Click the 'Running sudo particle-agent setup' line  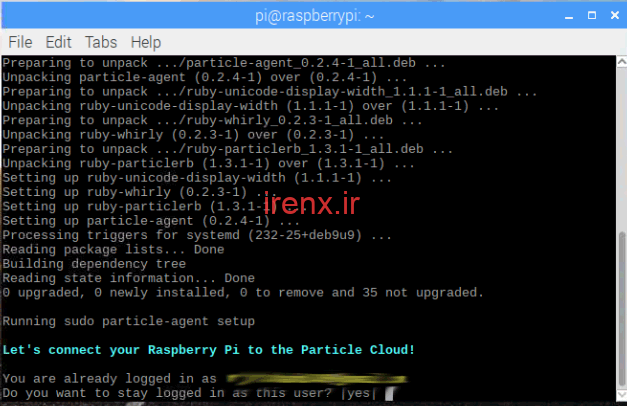coord(128,321)
